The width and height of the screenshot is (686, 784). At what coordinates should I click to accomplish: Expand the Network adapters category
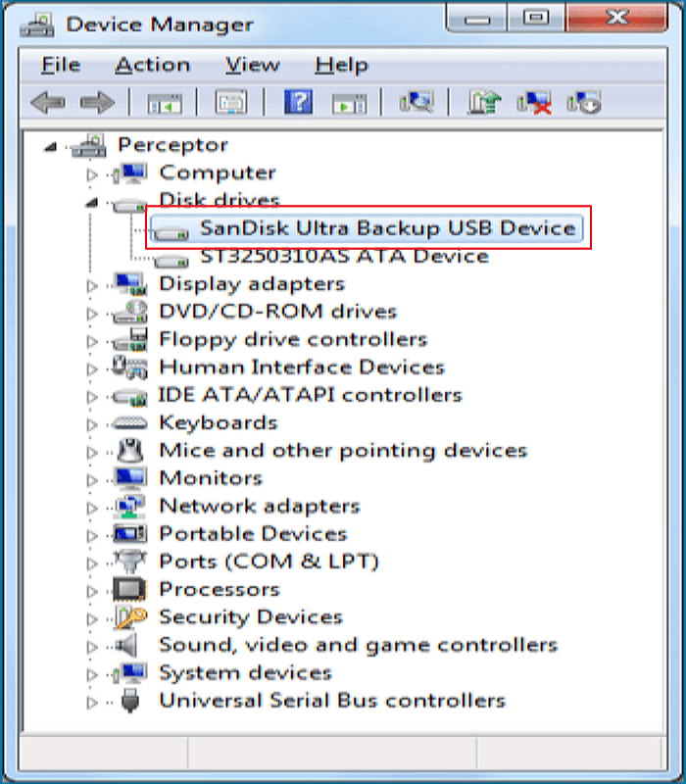tap(92, 508)
